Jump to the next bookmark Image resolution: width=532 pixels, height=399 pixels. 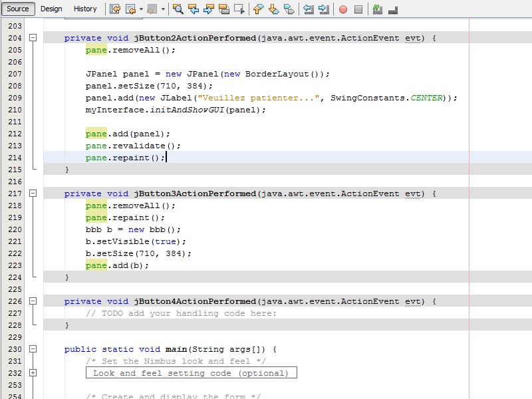pos(273,9)
